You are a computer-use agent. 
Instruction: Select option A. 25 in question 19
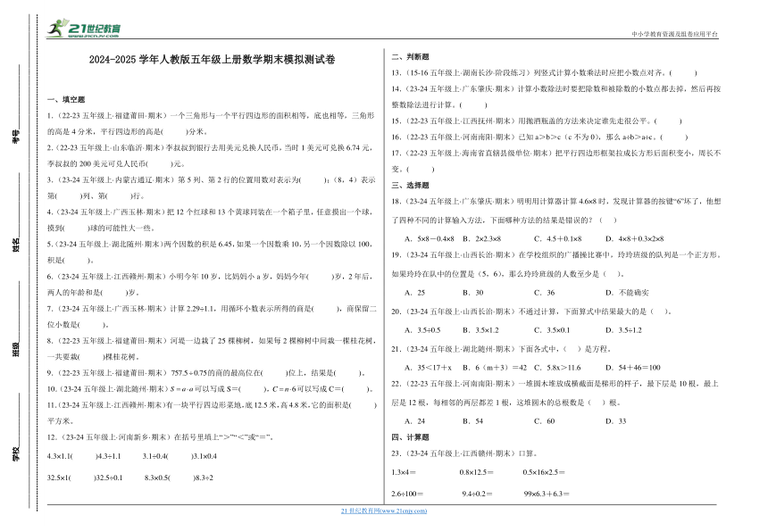415,293
